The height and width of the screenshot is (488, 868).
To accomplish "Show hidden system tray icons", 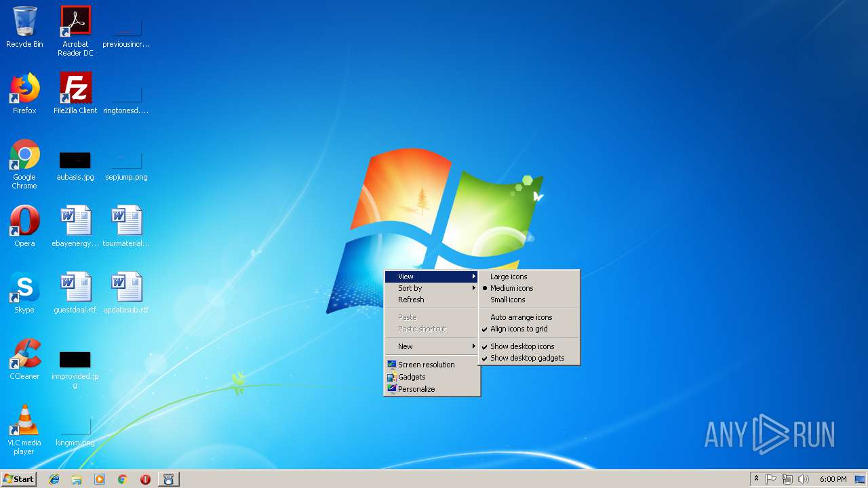I will [756, 479].
